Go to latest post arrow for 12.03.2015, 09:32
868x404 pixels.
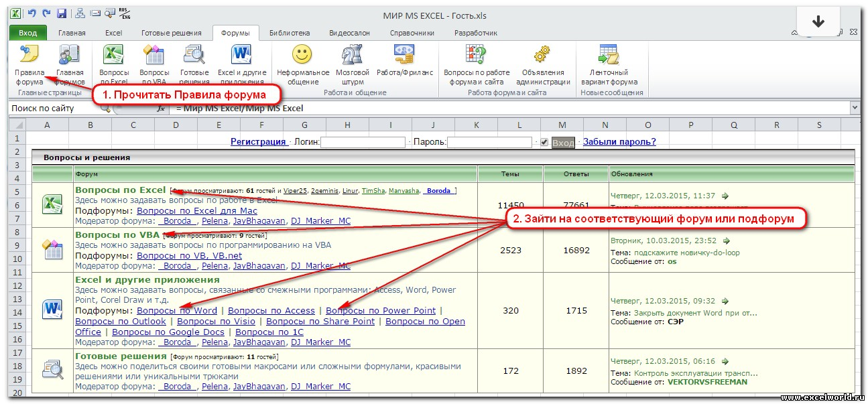pos(724,301)
